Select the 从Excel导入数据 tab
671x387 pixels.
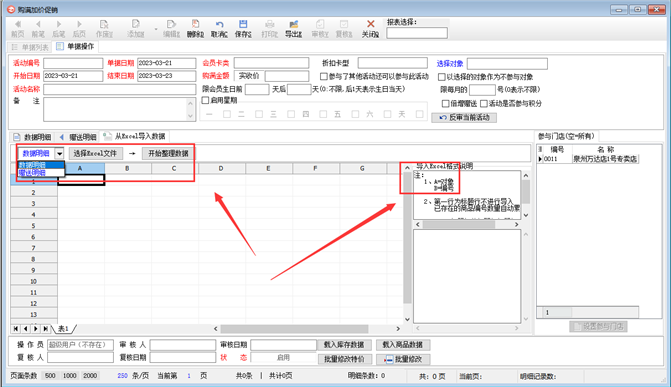click(x=135, y=136)
